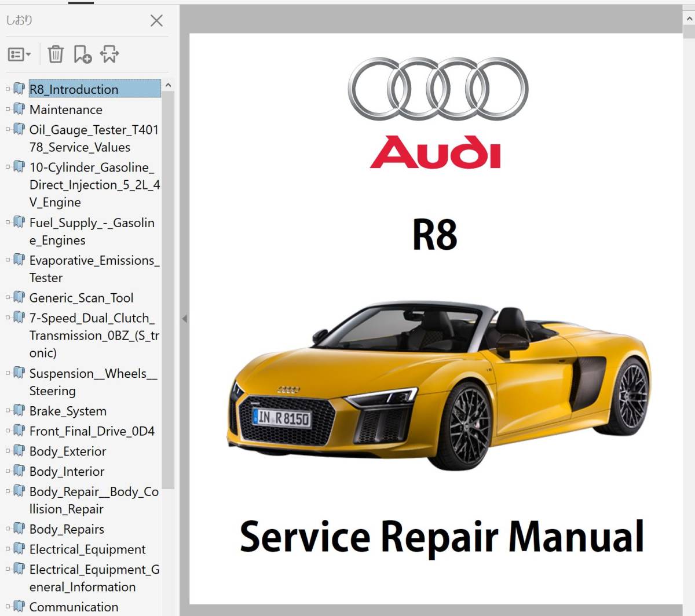Screen dimensions: 695x616
Task: Click the document scroll-up arrow
Action: pos(689,19)
